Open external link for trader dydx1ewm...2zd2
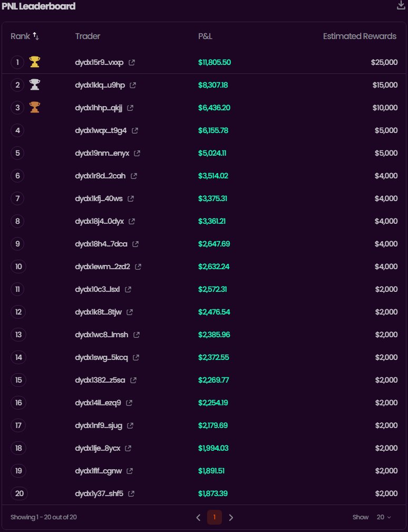This screenshot has width=408, height=532. 138,267
